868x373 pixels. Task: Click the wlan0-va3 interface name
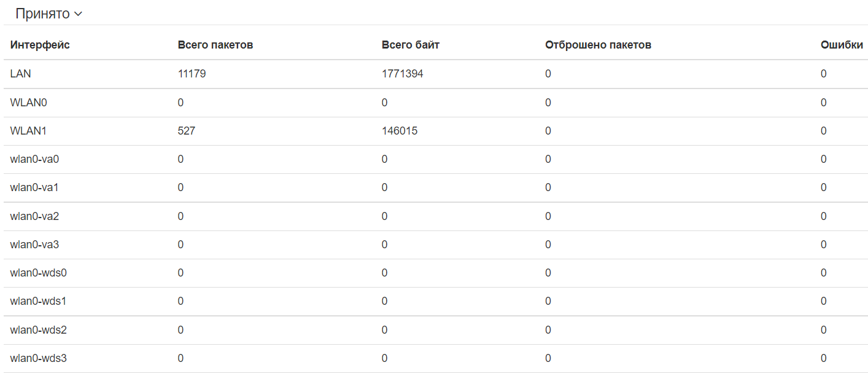point(35,245)
